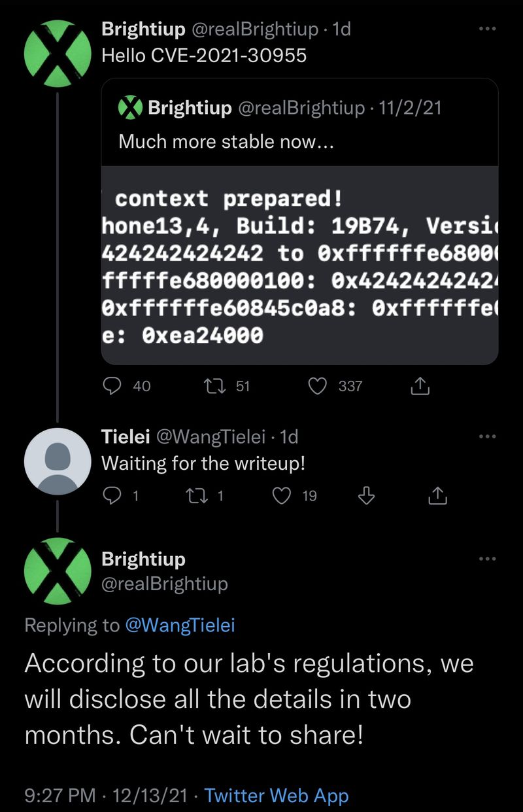Retweet the Hello CVE-2021-30955 tweet
This screenshot has height=812, width=523.
[x=214, y=386]
